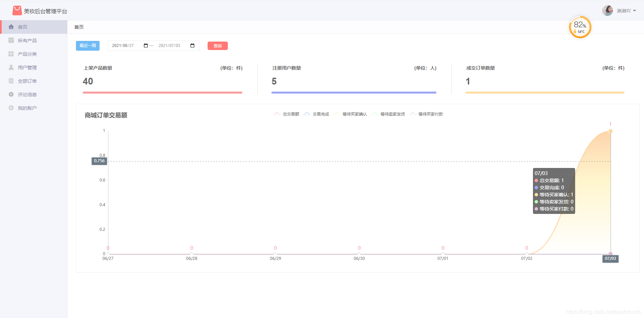Click the 上架产品数量 card heading
Image resolution: width=644 pixels, height=318 pixels.
[x=98, y=68]
